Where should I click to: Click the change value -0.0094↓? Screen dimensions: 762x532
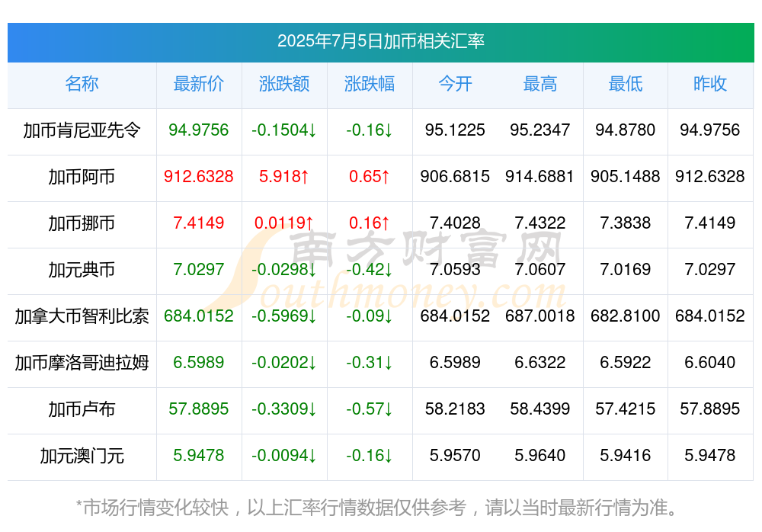[283, 455]
